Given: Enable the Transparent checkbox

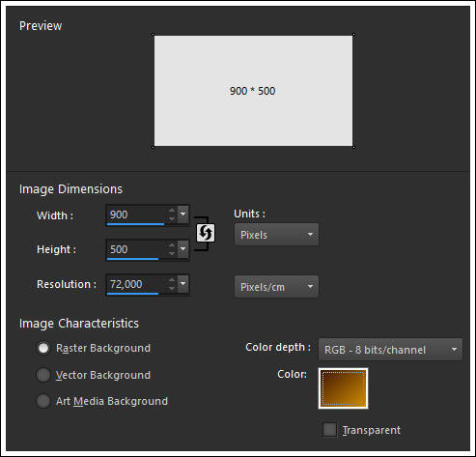Looking at the screenshot, I should 329,430.
